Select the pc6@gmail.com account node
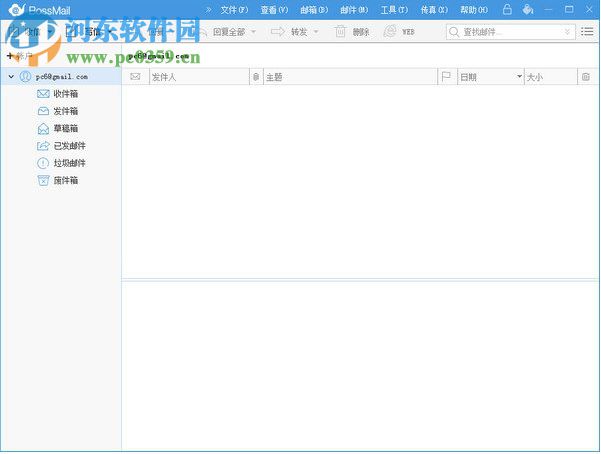601x454 pixels. point(61,77)
